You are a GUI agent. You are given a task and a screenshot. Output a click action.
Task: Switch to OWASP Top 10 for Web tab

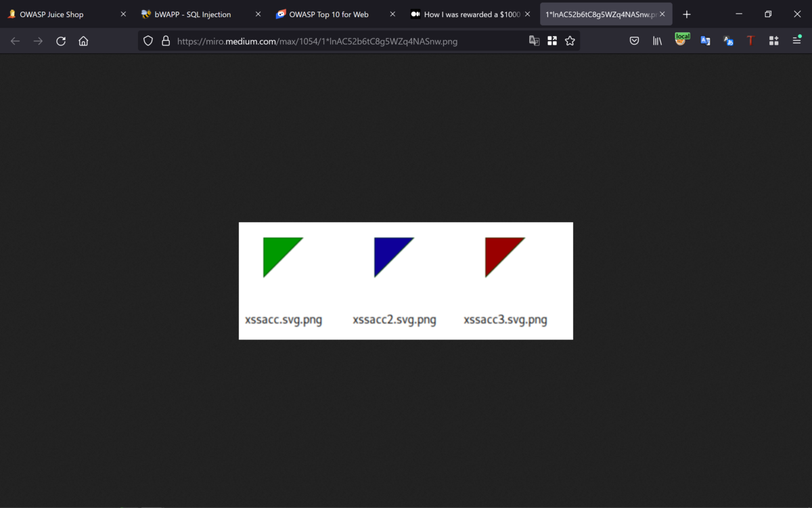coord(336,14)
